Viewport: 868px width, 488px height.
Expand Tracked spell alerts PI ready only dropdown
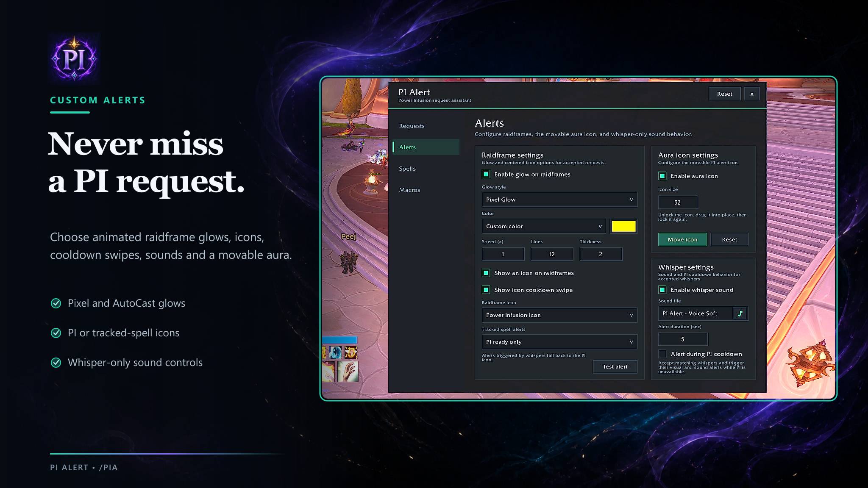pyautogui.click(x=559, y=342)
